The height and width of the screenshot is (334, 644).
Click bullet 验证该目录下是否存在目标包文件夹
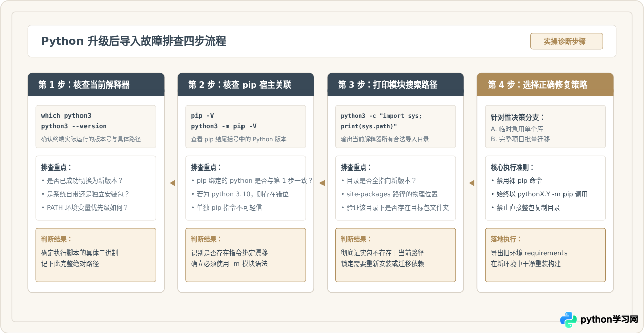(x=394, y=207)
